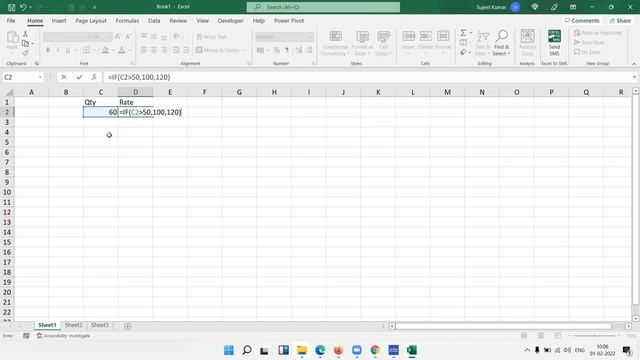Toggle Bold formatting
The height and width of the screenshot is (360, 640).
point(48,50)
